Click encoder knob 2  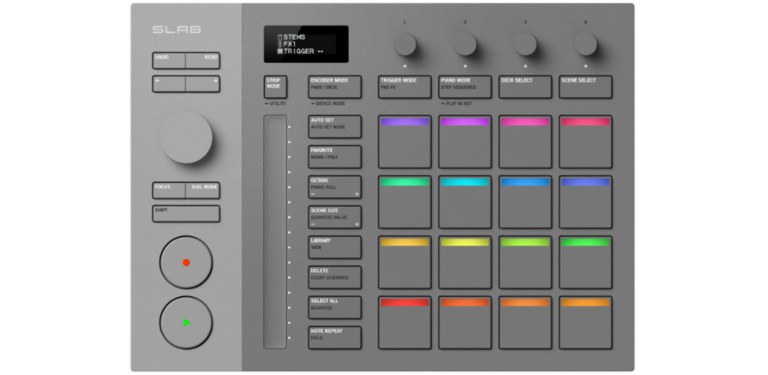point(465,45)
